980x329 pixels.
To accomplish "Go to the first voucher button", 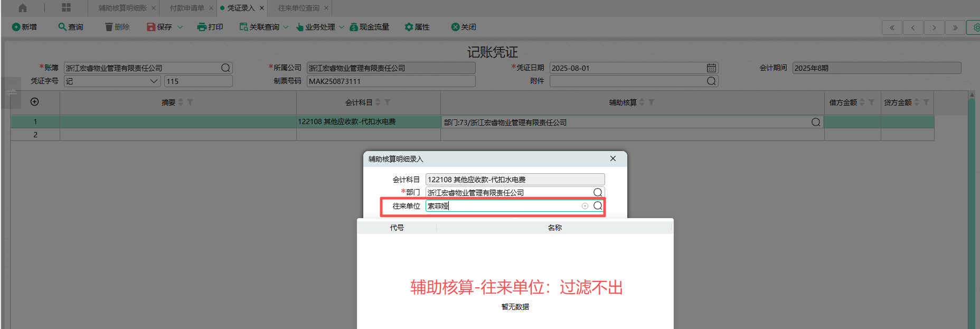I will pos(892,27).
